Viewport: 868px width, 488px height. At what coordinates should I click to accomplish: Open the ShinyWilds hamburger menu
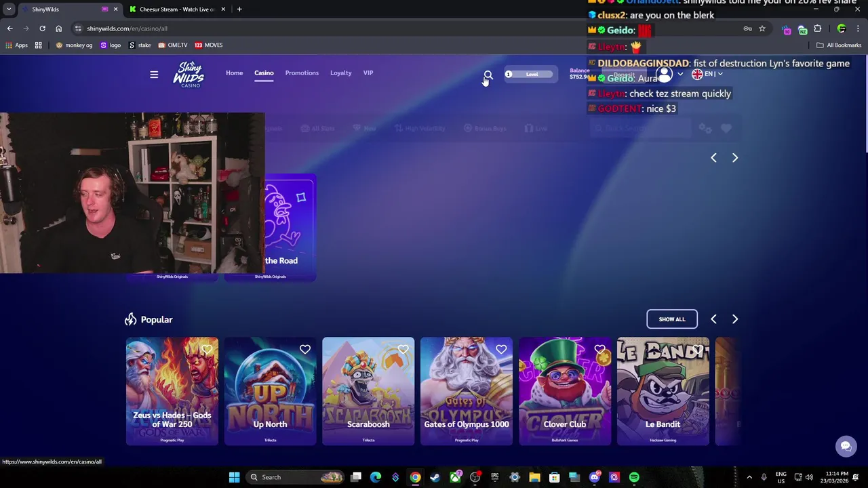[x=154, y=75]
